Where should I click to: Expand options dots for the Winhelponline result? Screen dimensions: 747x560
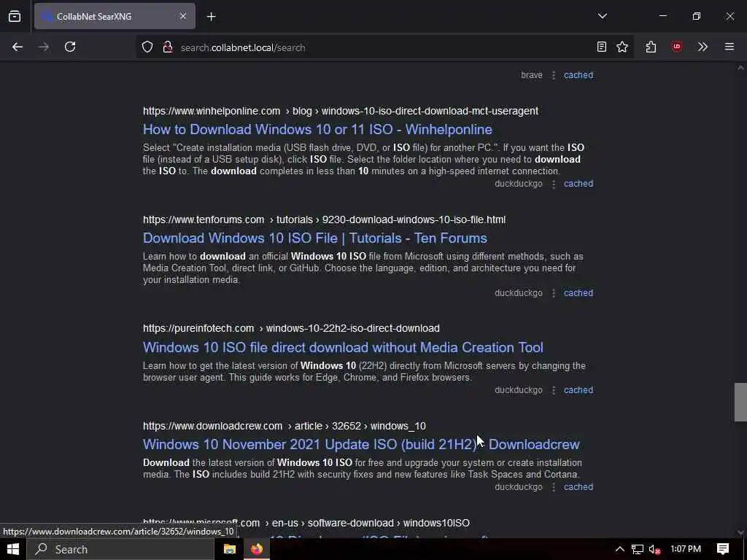pyautogui.click(x=553, y=184)
